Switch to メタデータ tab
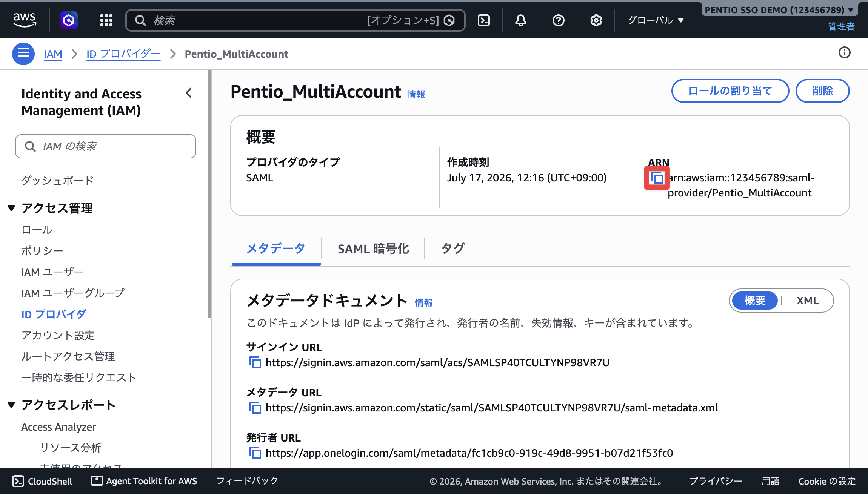 point(276,249)
